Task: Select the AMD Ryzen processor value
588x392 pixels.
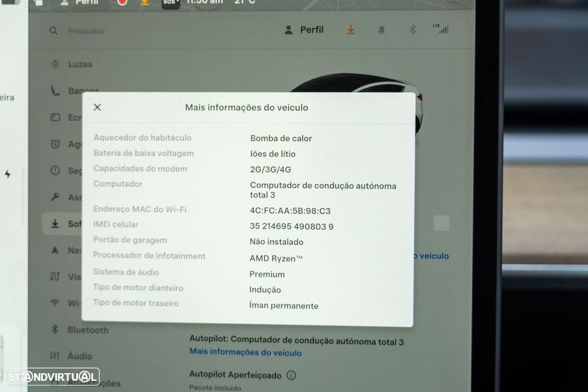Action: point(276,258)
